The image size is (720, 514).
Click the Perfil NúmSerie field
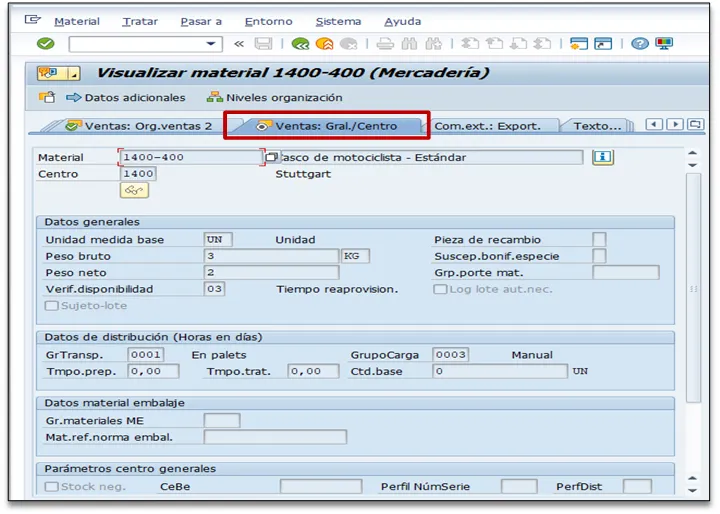click(x=519, y=486)
